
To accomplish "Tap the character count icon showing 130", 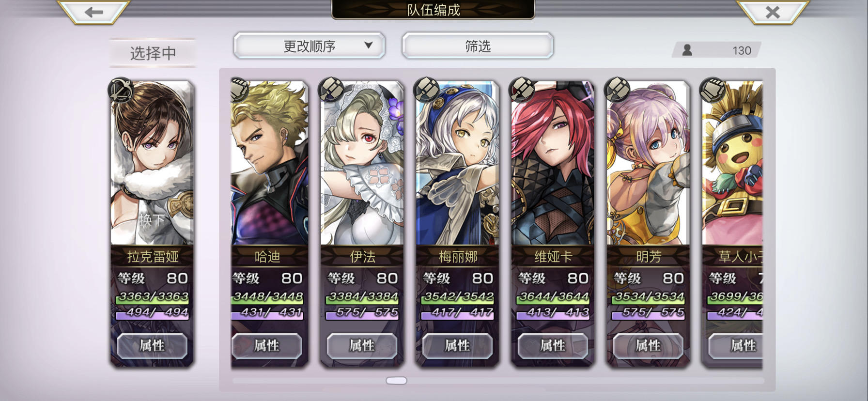I will coord(687,50).
